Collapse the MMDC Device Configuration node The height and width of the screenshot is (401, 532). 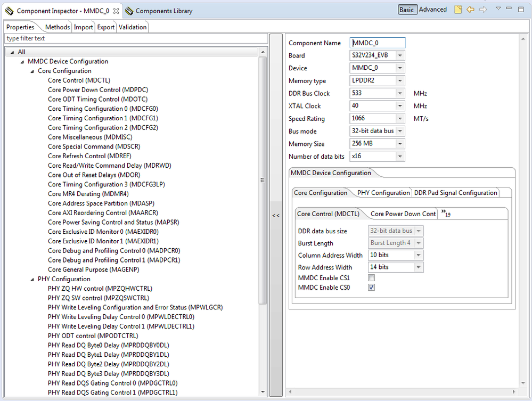click(x=22, y=62)
